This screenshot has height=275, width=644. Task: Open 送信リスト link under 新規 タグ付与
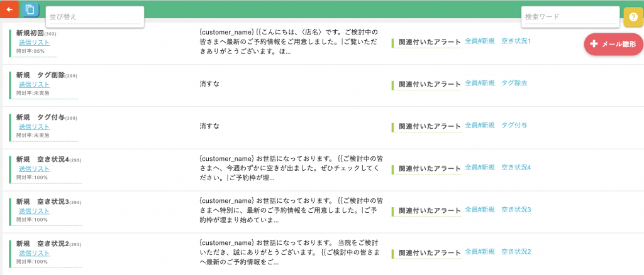pos(34,127)
